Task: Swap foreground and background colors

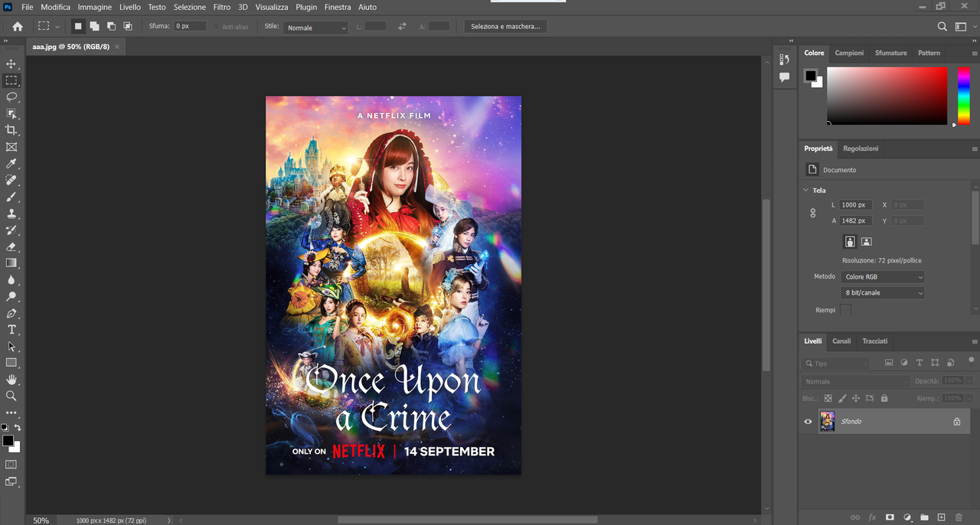Action: [18, 428]
